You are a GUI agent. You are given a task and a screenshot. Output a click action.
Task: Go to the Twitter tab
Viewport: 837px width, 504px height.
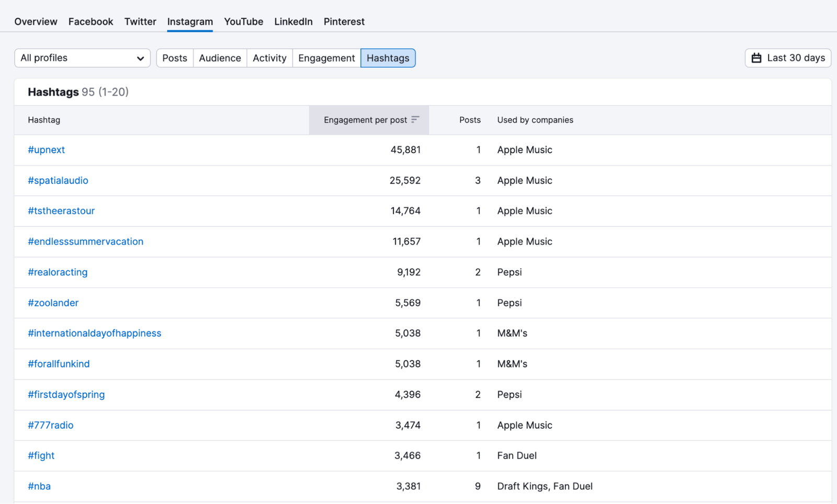coord(140,21)
